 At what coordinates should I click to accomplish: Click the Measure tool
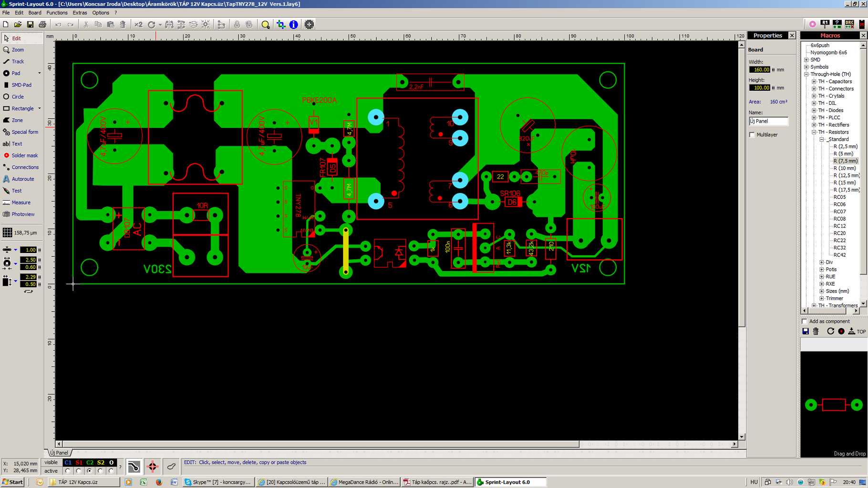[x=21, y=203]
